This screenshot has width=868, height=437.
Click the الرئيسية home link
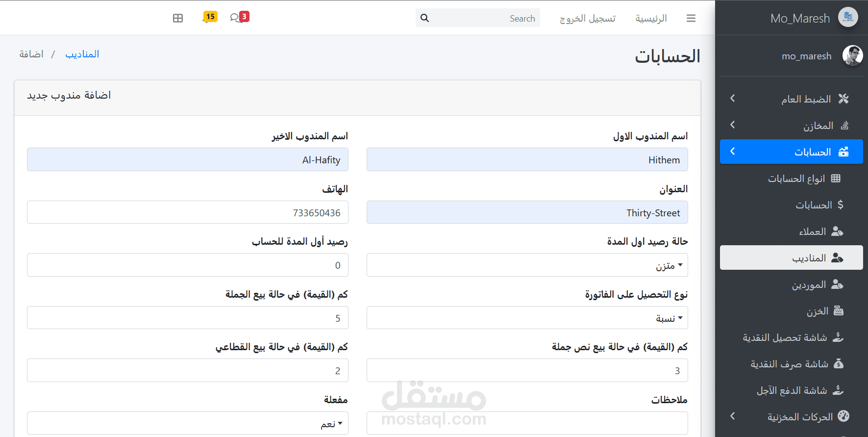click(x=651, y=18)
